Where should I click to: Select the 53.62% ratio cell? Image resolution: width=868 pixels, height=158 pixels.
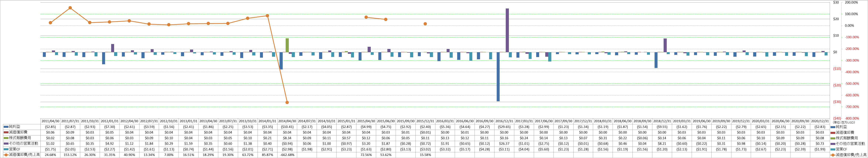[x=386, y=155]
